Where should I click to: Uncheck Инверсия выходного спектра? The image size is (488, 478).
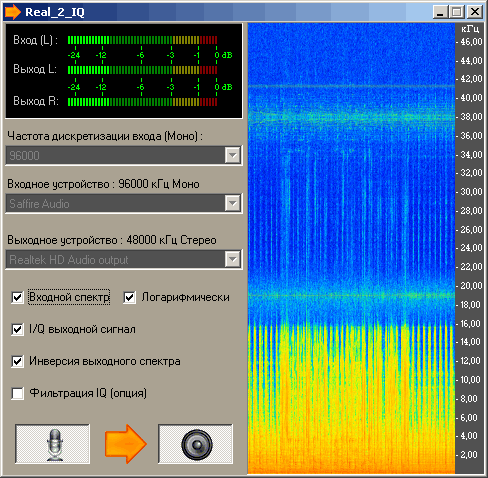click(17, 361)
